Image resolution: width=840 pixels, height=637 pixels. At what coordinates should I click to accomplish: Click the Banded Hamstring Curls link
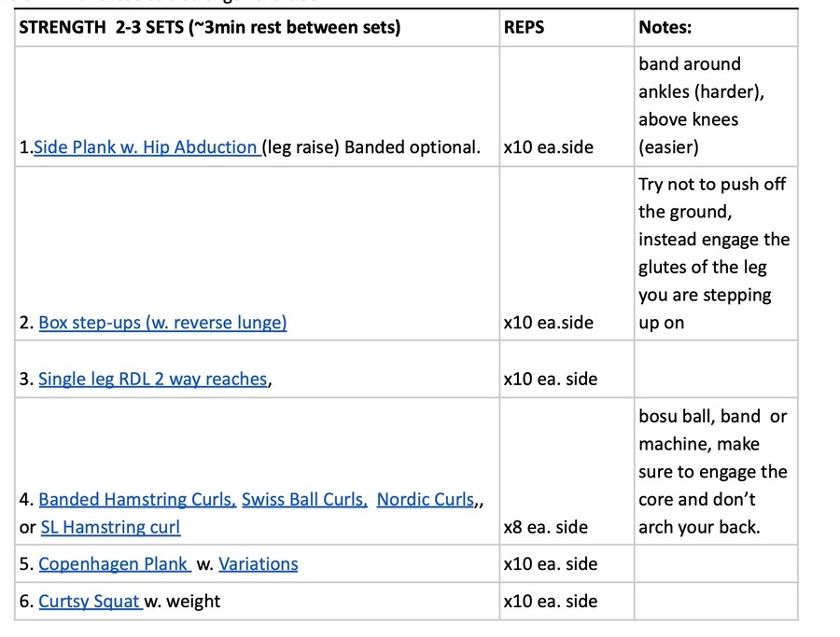pos(136,499)
